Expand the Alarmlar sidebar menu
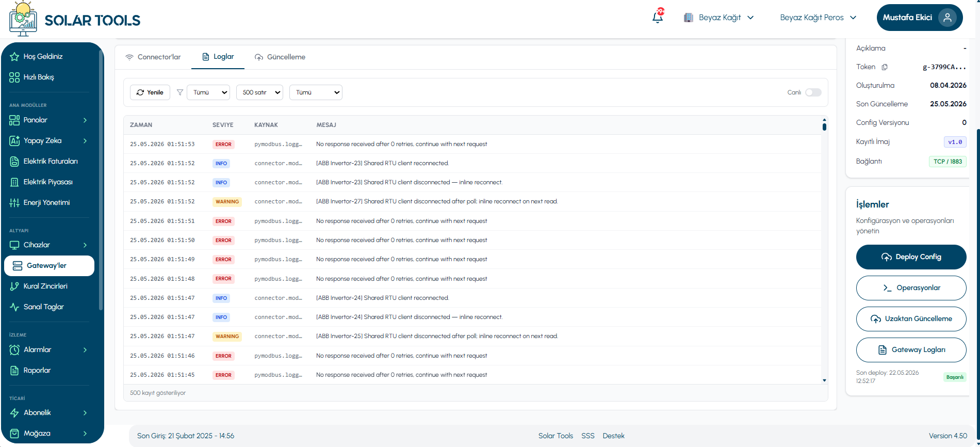 point(50,349)
